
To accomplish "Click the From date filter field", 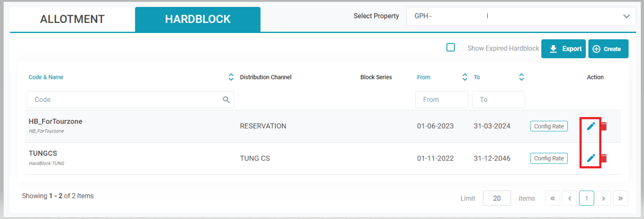I will click(x=441, y=100).
